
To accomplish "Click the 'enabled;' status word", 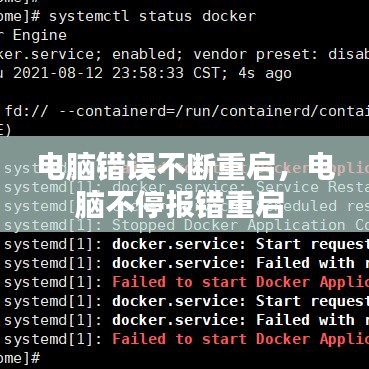I will 148,54.
